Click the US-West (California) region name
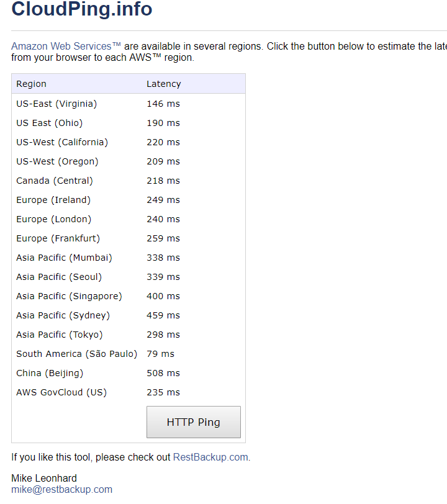This screenshot has width=447, height=504. pyautogui.click(x=62, y=142)
